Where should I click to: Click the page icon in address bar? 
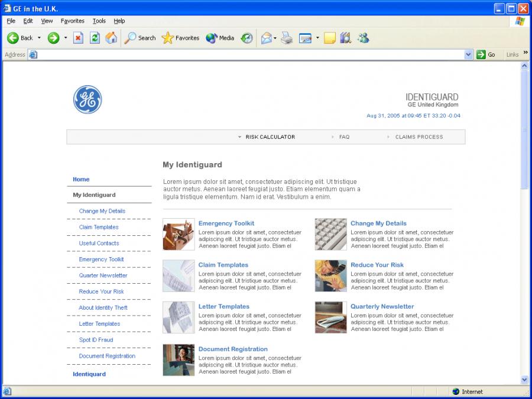33,54
